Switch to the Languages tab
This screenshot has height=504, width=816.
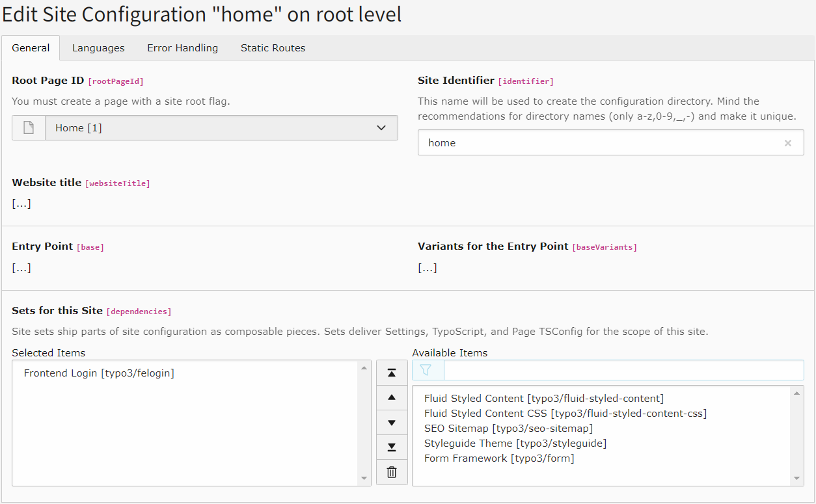point(98,48)
